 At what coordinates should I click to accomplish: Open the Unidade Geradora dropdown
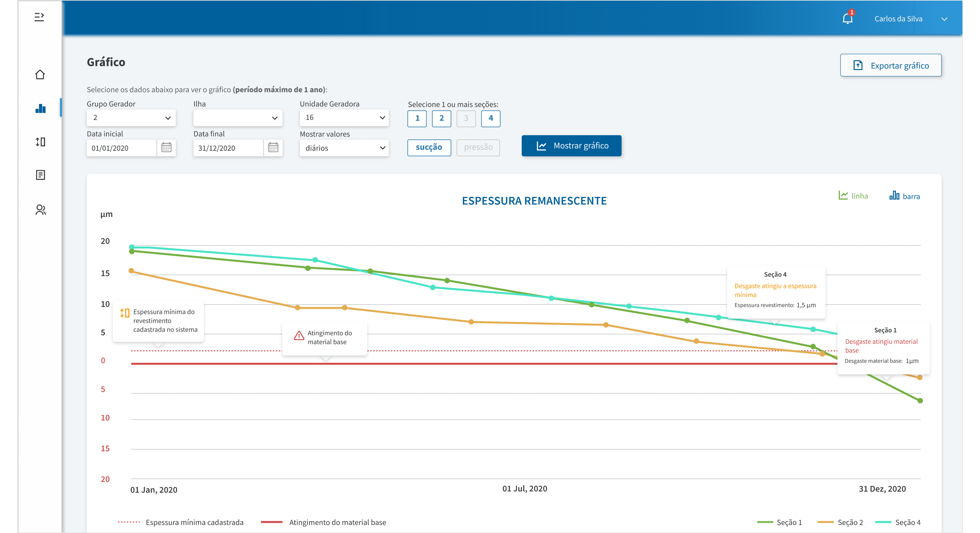tap(344, 118)
